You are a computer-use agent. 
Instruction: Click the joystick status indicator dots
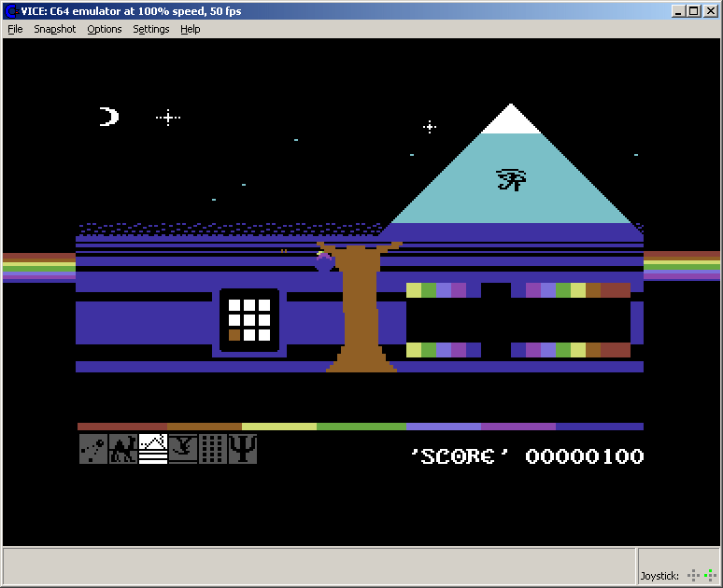[702, 575]
